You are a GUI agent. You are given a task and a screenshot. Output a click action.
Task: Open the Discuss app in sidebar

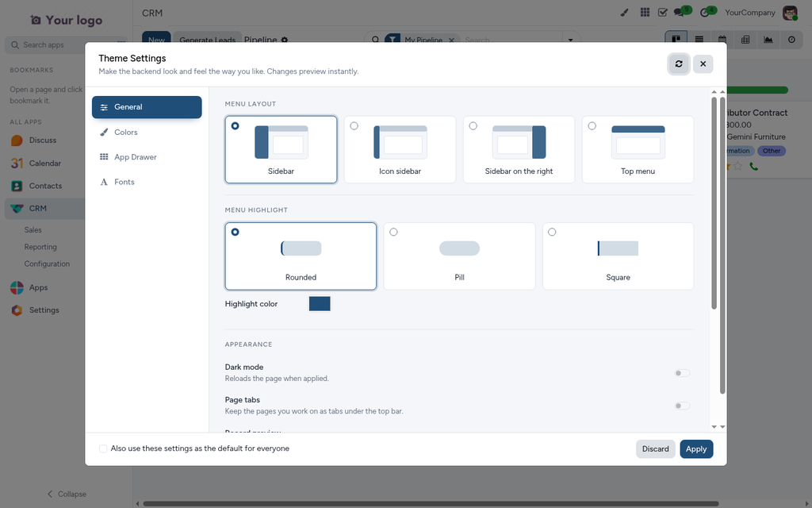point(44,140)
